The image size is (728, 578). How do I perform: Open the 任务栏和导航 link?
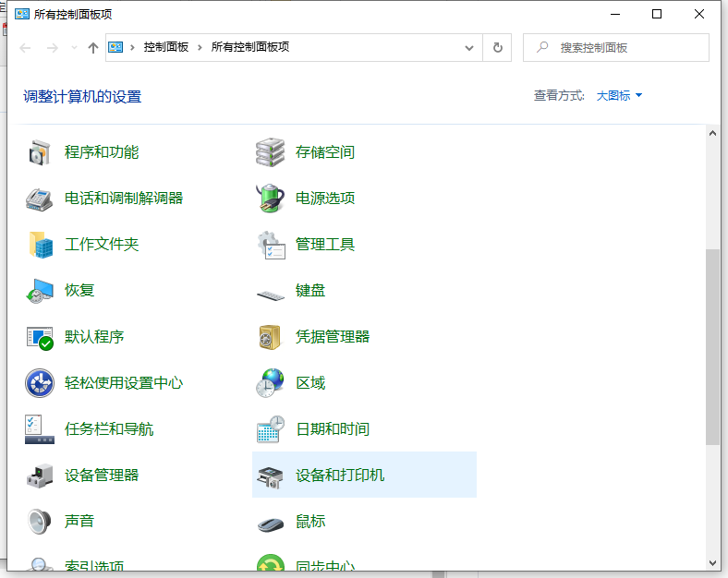[x=109, y=429]
